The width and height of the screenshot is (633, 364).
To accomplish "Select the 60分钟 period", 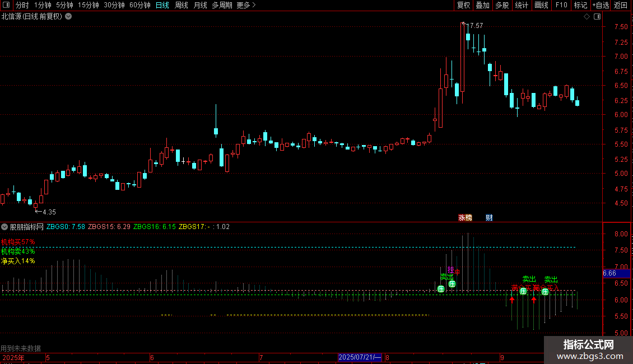I will click(139, 5).
